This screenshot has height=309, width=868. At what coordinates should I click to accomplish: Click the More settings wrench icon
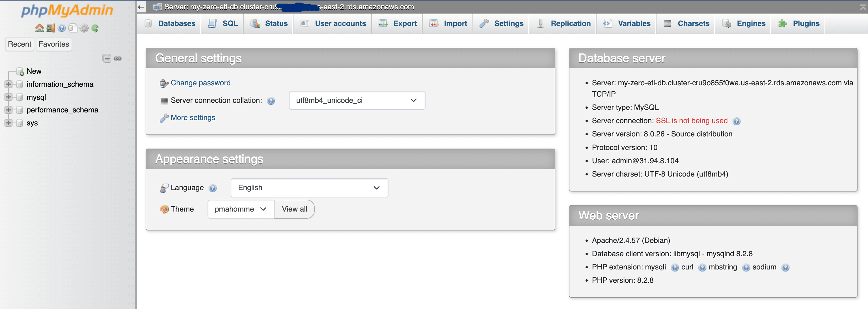click(x=164, y=118)
